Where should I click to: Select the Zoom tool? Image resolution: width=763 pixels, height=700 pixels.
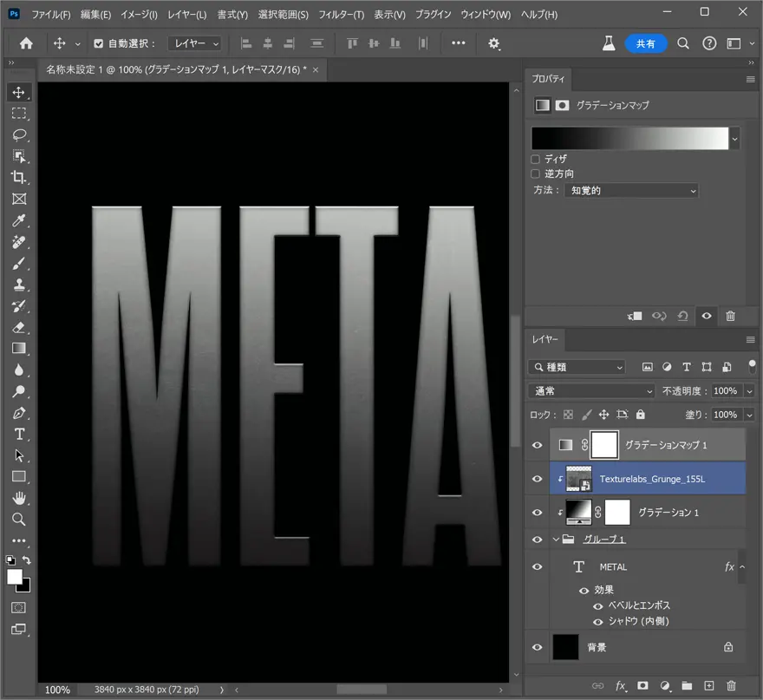(18, 520)
